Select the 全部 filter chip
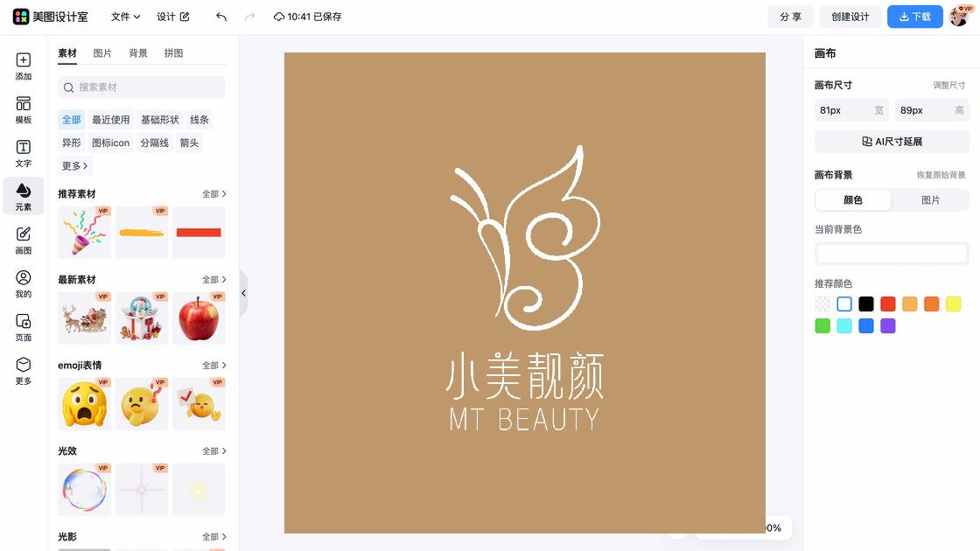Image resolution: width=980 pixels, height=551 pixels. pos(71,119)
